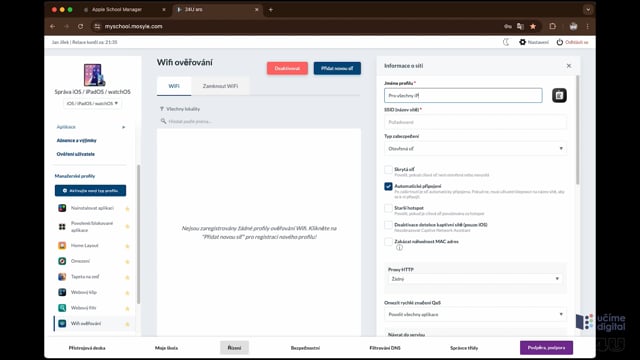Uncheck Automatické připojení checkbox
640x360 pixels.
pos(388,186)
